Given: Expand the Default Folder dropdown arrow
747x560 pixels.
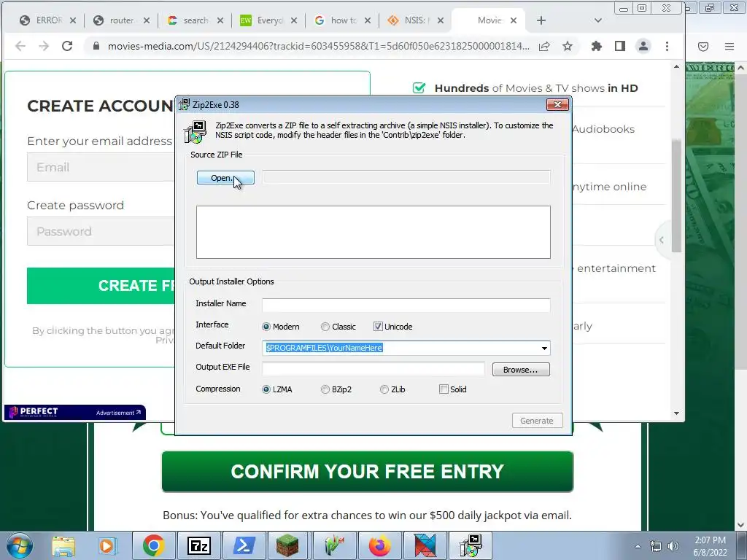Looking at the screenshot, I should pyautogui.click(x=544, y=348).
